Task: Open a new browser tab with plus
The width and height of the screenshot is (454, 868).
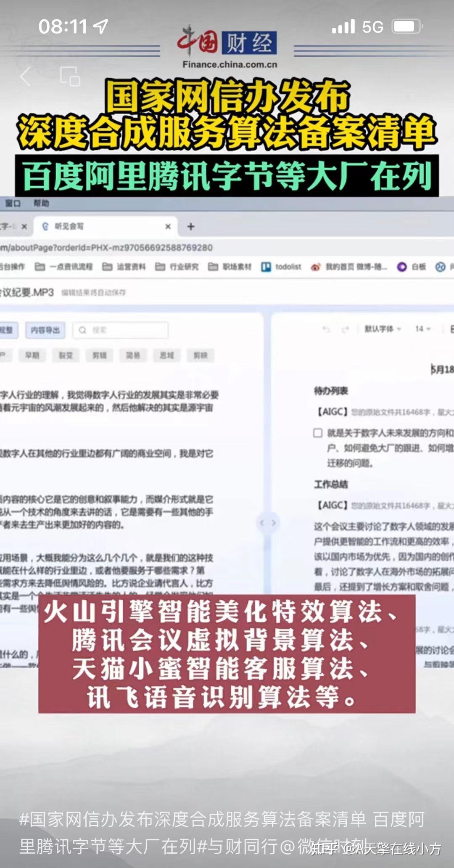Action: point(191,227)
